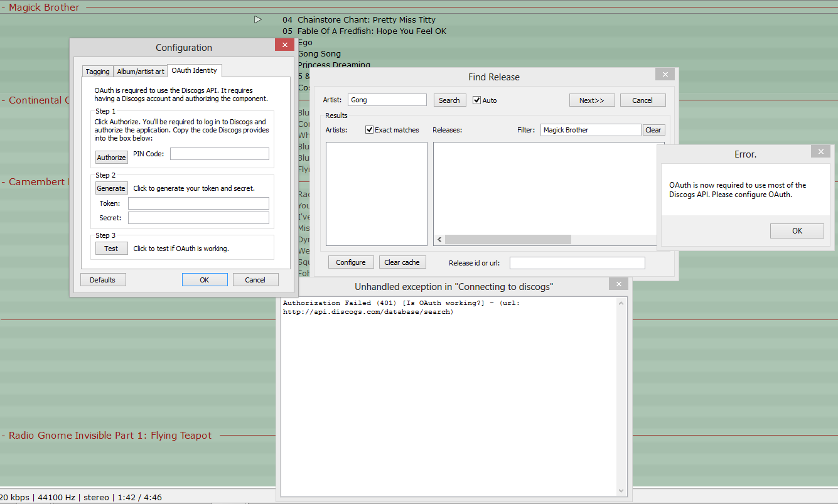
Task: Uncheck the Exact matches checkbox
Action: [x=369, y=130]
